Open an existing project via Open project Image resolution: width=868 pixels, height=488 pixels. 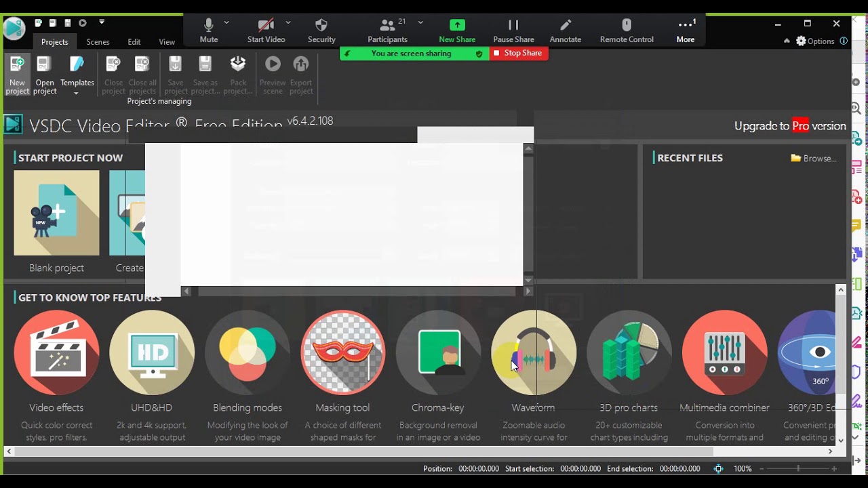pyautogui.click(x=45, y=75)
